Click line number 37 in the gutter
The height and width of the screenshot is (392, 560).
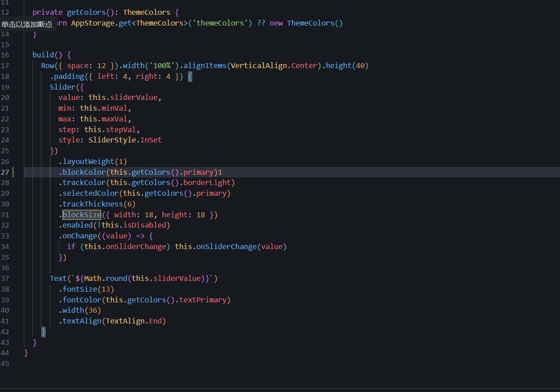5,278
